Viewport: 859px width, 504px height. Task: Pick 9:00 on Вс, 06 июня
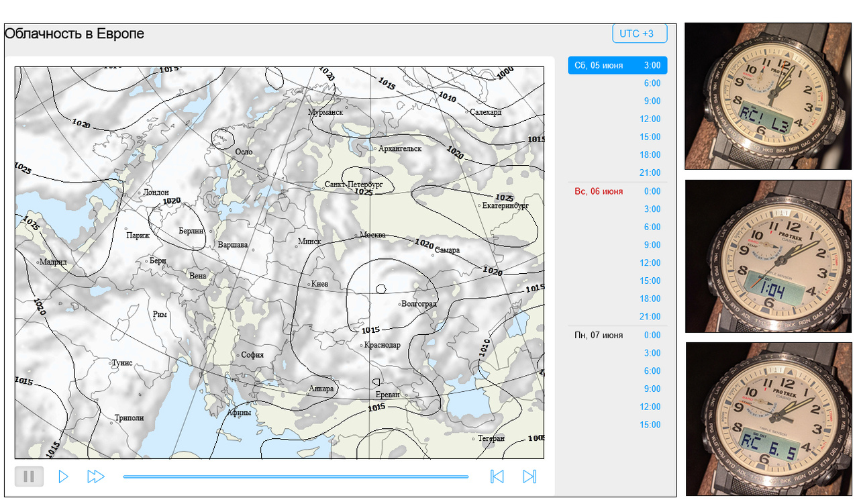(x=652, y=245)
